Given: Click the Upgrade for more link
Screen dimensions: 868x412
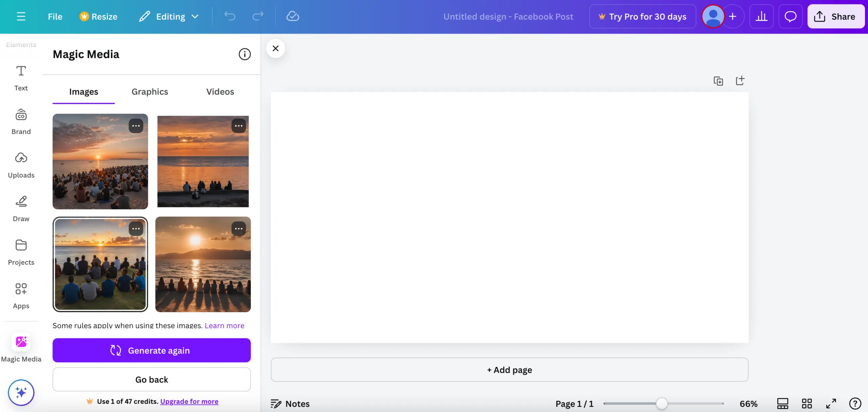Looking at the screenshot, I should click(x=189, y=401).
